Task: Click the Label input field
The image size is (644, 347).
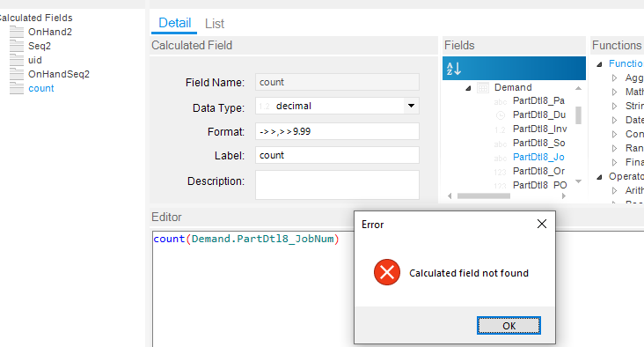Action: point(337,155)
